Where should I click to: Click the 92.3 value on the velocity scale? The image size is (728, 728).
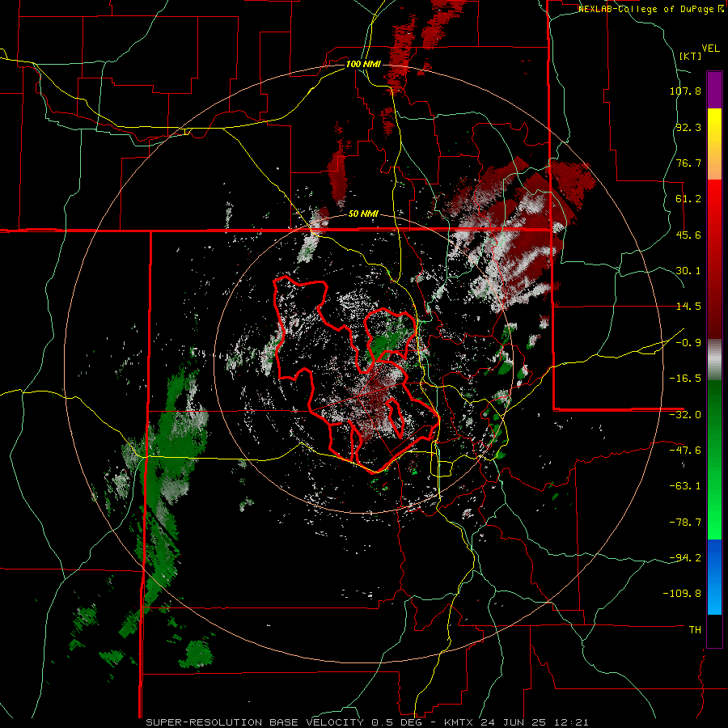coord(688,127)
